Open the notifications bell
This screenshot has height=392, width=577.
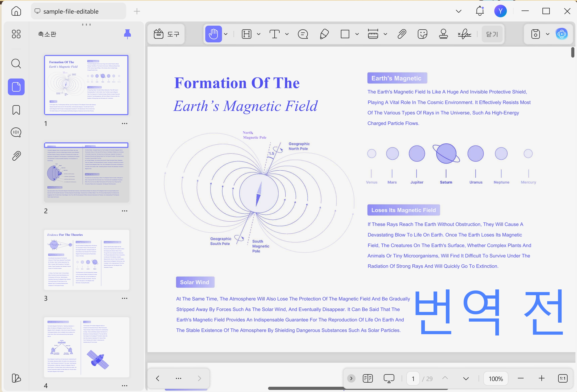pos(480,11)
